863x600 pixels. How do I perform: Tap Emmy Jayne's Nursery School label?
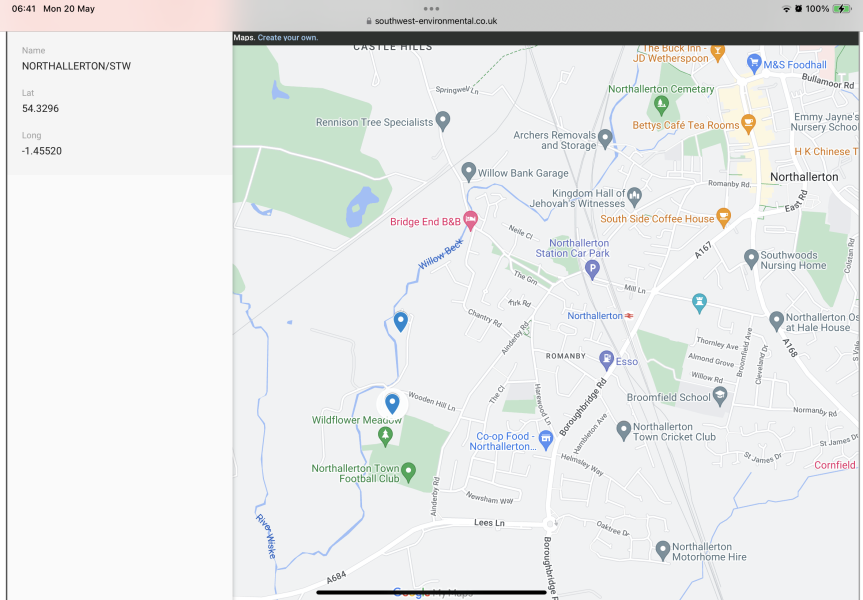[x=824, y=122]
